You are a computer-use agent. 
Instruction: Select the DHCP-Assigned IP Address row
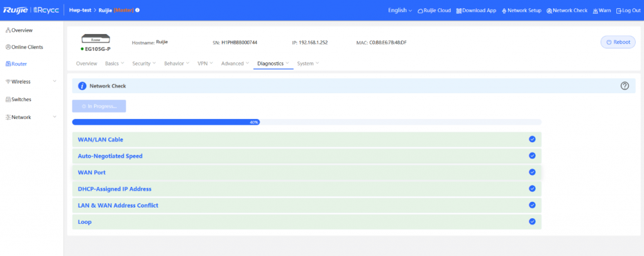pyautogui.click(x=306, y=189)
